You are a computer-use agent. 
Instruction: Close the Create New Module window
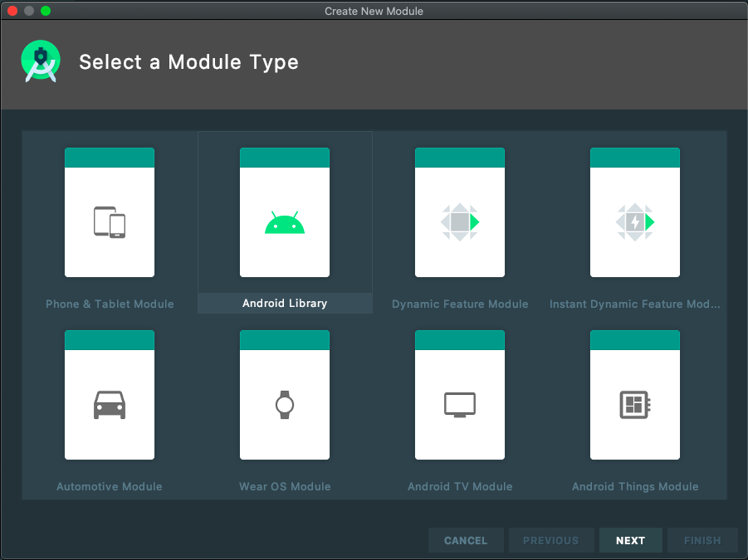coord(11,11)
